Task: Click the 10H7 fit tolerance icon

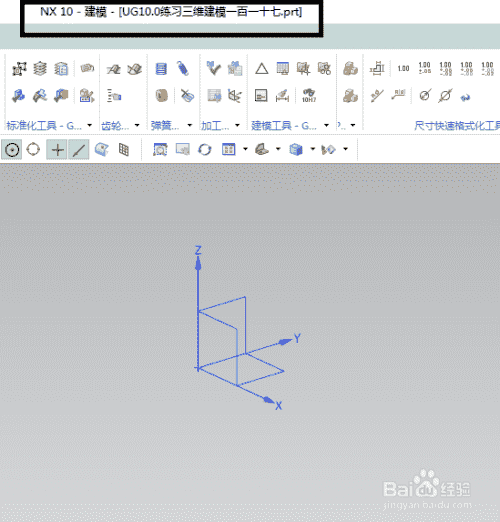Action: 309,96
